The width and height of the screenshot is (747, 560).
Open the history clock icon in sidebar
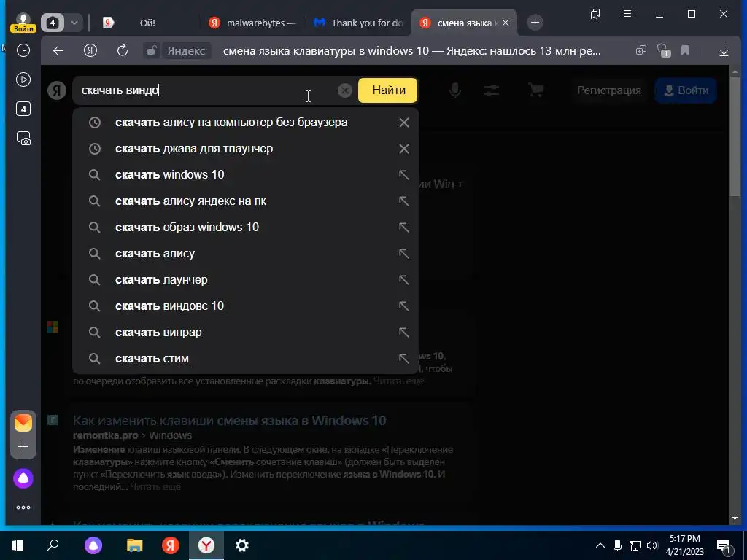point(23,50)
